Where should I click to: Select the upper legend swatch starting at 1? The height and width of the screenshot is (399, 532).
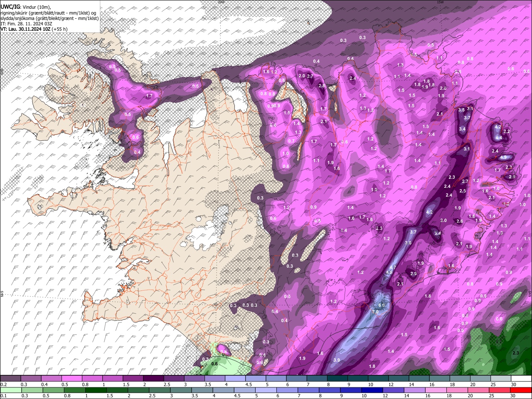pyautogui.click(x=113, y=379)
